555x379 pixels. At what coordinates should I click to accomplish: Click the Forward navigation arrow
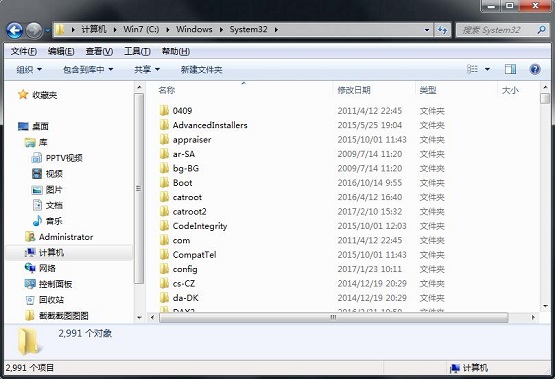pos(34,30)
